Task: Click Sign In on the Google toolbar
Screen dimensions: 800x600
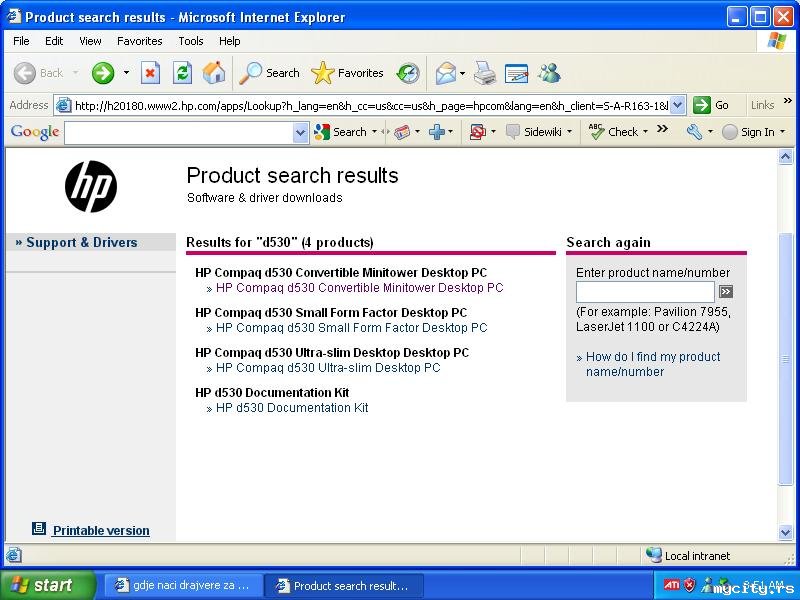Action: (748, 132)
